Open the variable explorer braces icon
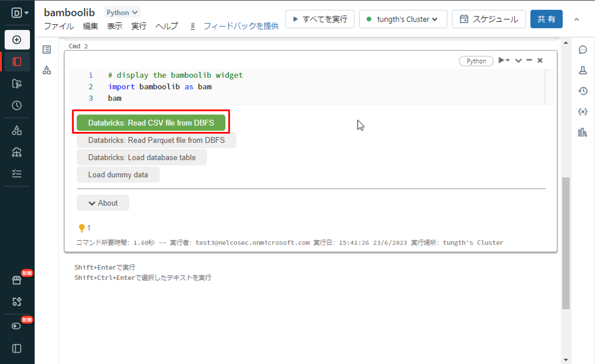The image size is (595, 364). coord(583,112)
